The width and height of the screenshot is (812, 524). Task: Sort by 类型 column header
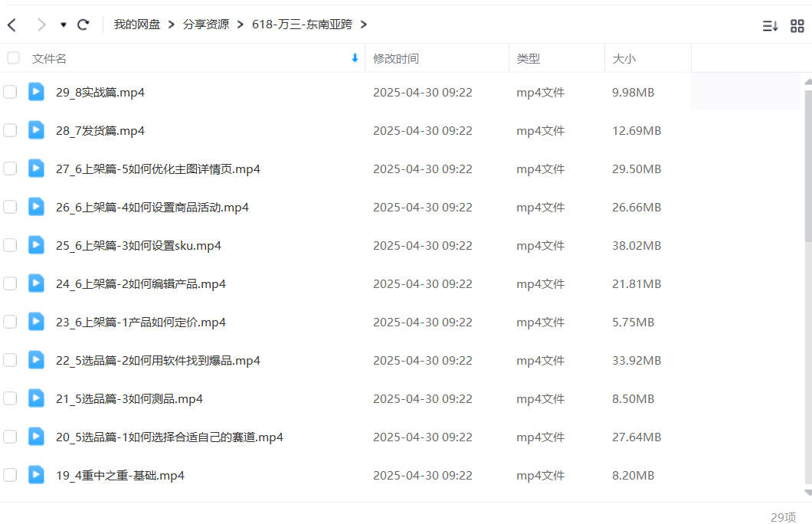pyautogui.click(x=529, y=58)
